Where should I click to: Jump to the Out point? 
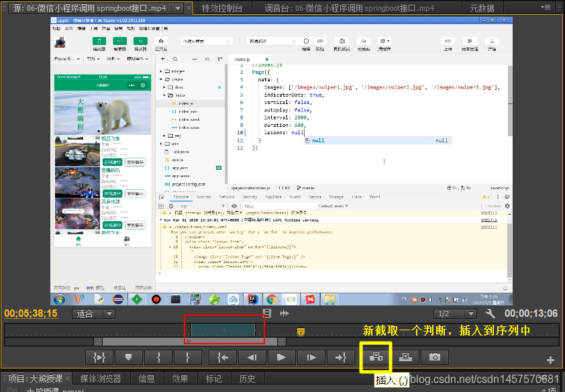(x=340, y=357)
